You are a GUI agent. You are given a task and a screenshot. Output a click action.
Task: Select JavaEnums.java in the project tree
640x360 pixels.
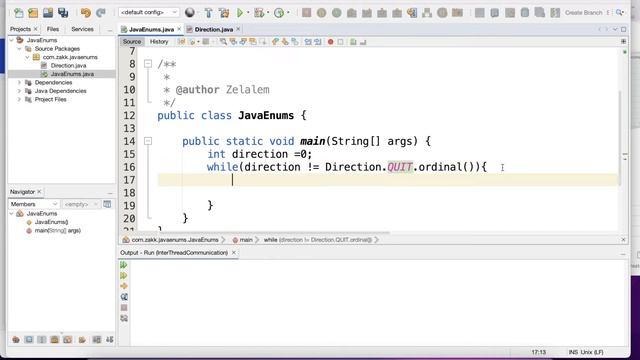72,74
